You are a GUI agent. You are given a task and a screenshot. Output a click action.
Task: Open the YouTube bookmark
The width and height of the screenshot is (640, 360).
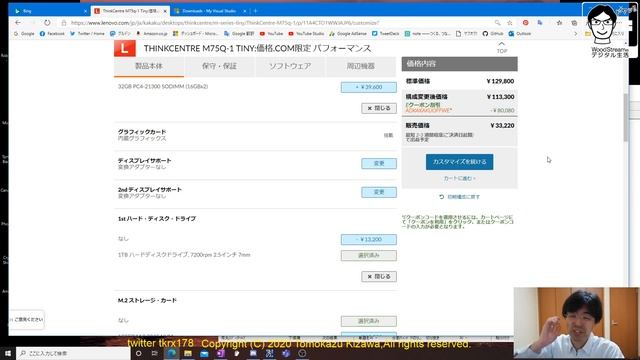tap(271, 33)
